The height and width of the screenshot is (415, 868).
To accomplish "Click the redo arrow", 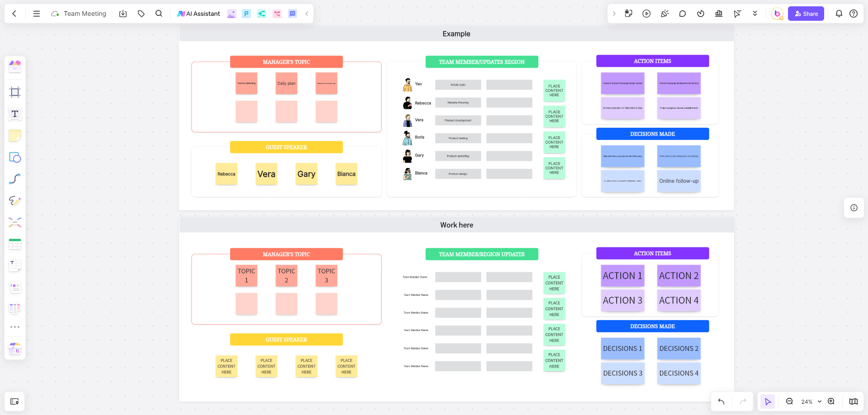I will coord(743,401).
